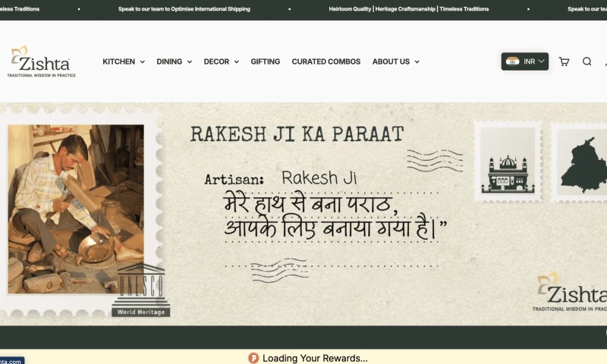Go to the GIFTING page
Screen dimensions: 607x364
pos(265,61)
